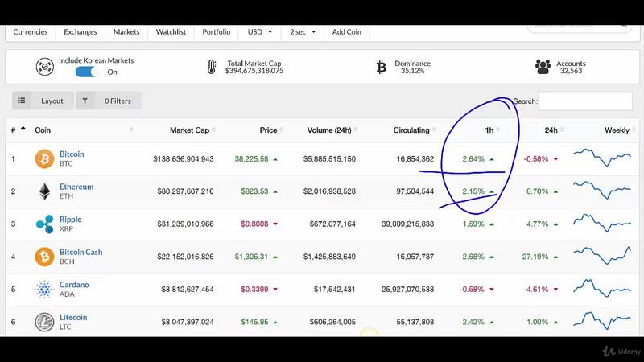Click Ethereum price $823.53
The height and width of the screenshot is (362, 644).
254,191
